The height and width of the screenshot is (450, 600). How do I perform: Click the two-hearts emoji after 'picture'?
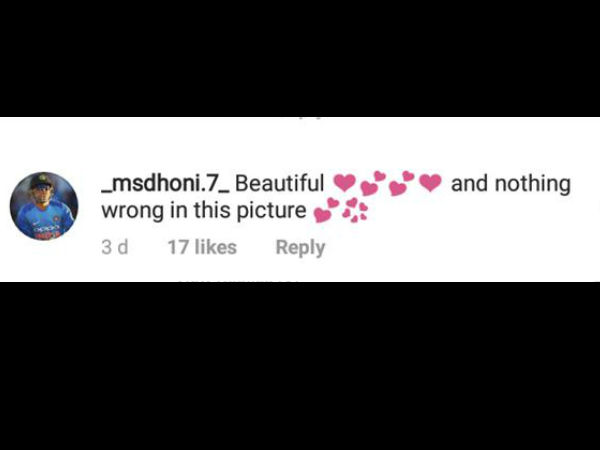pos(326,210)
